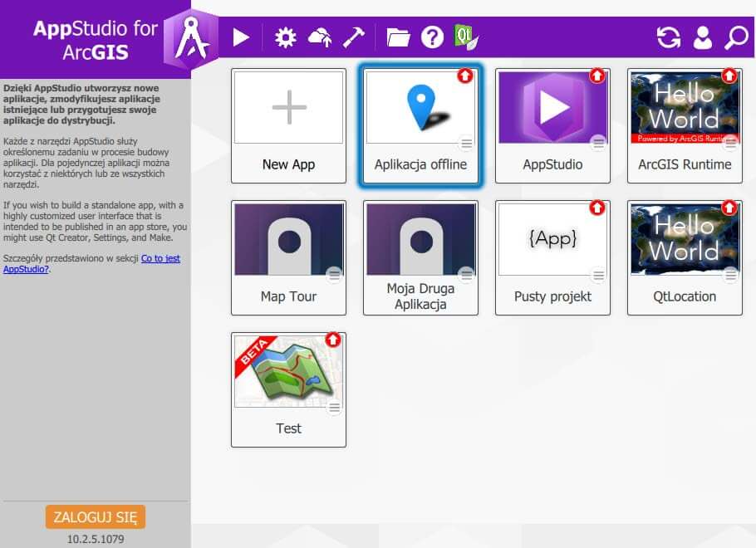Open app Settings gear icon

click(x=286, y=37)
